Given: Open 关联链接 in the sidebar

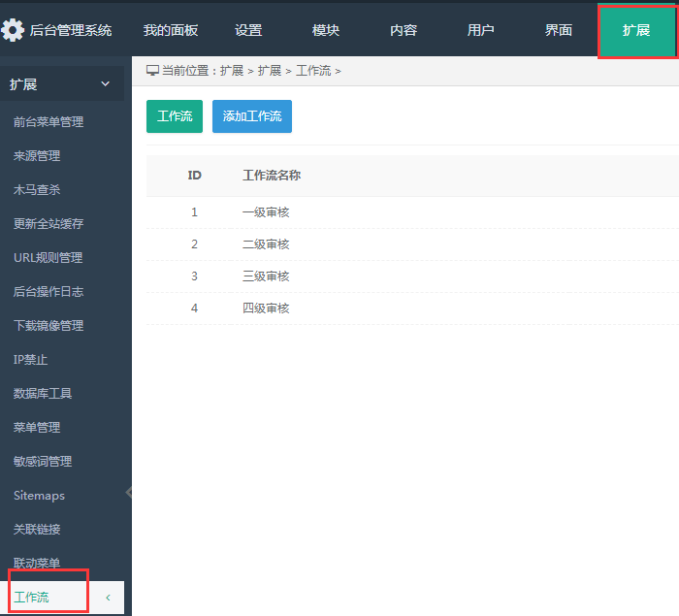Looking at the screenshot, I should [37, 529].
